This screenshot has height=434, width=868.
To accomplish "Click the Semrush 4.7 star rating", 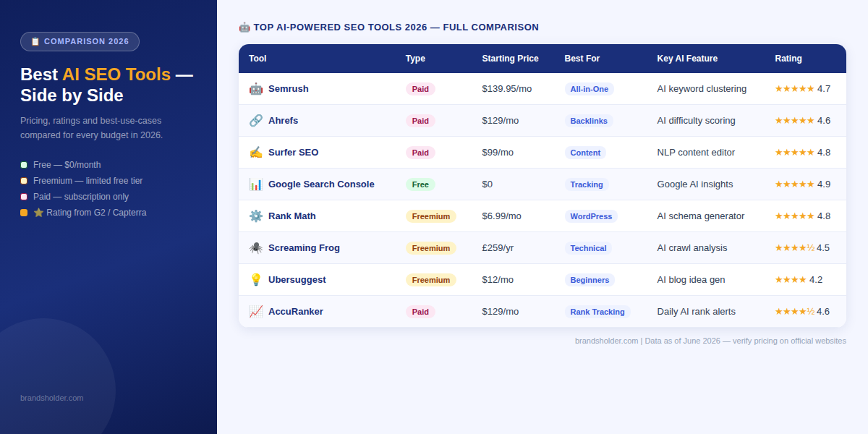I will [802, 89].
